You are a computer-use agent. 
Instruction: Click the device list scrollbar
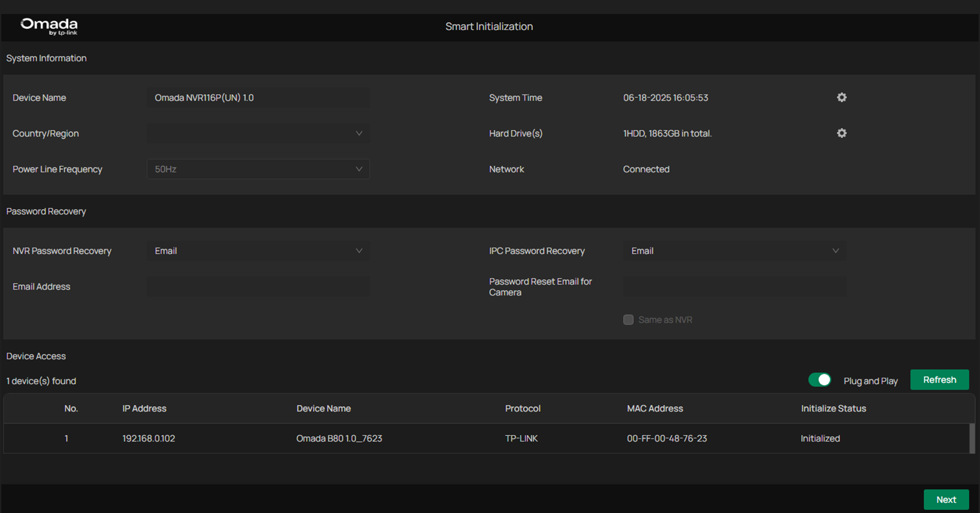972,438
